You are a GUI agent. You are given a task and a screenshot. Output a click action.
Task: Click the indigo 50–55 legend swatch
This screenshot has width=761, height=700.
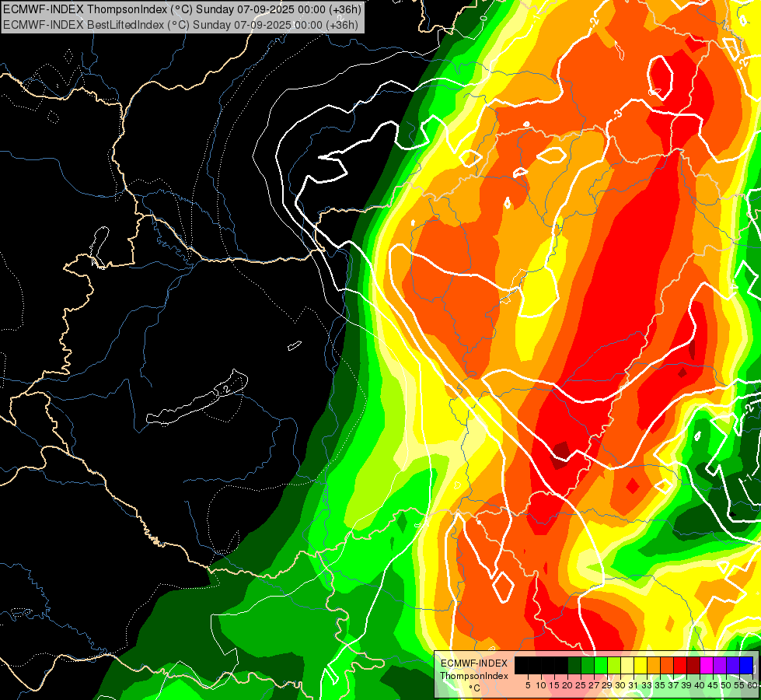point(733,665)
